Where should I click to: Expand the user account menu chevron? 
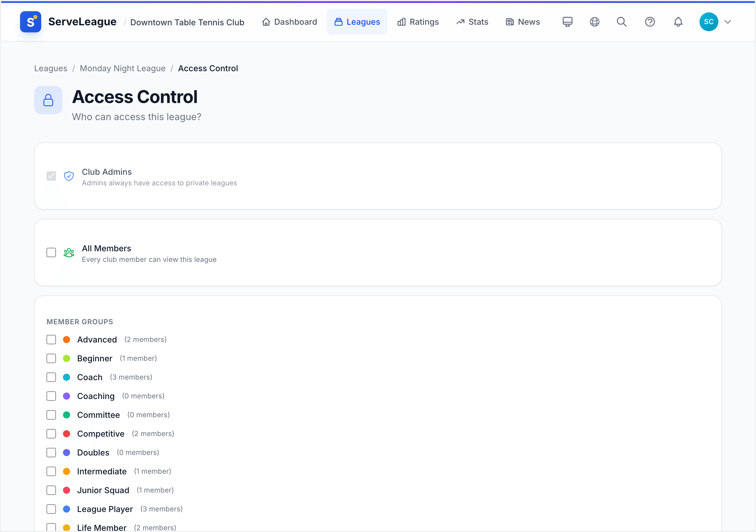pyautogui.click(x=728, y=22)
